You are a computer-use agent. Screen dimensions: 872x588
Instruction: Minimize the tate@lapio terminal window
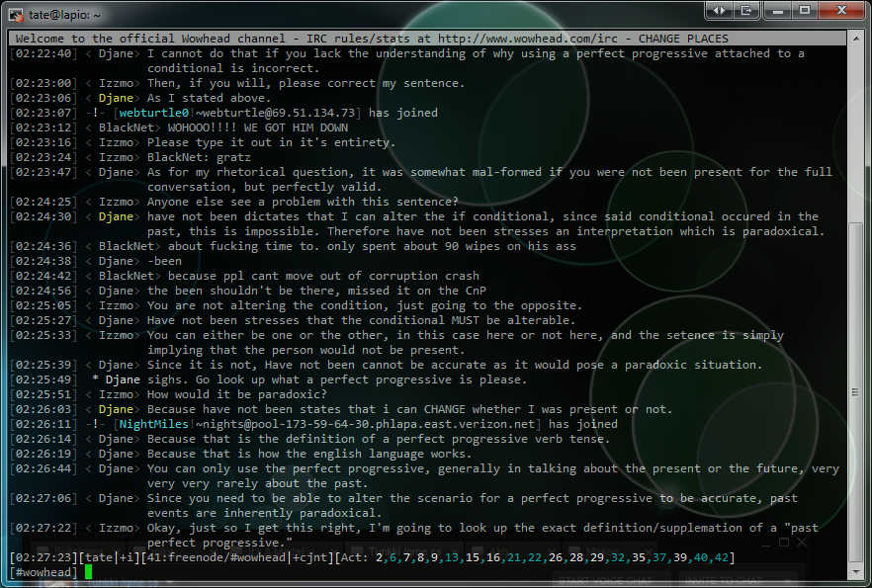tap(776, 10)
